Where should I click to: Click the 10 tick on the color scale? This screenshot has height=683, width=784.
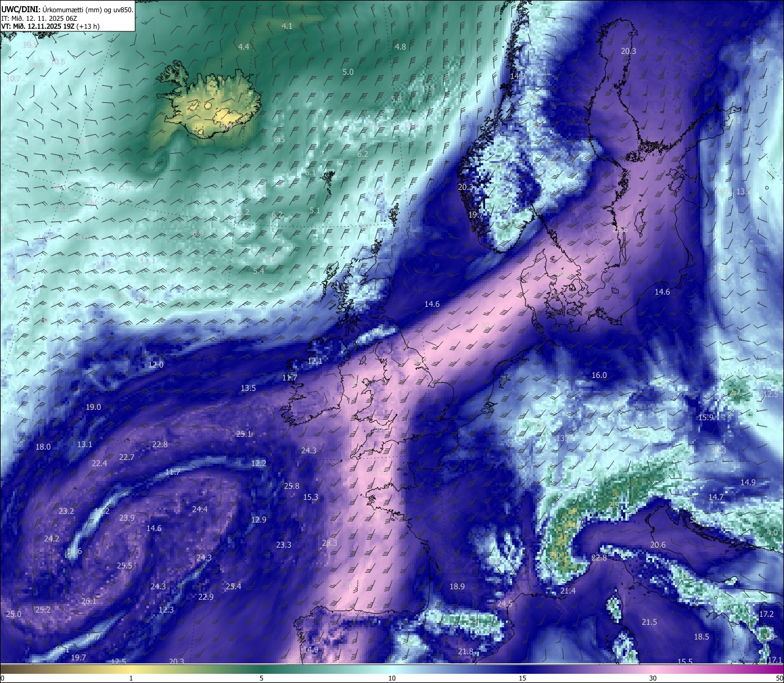tap(392, 678)
